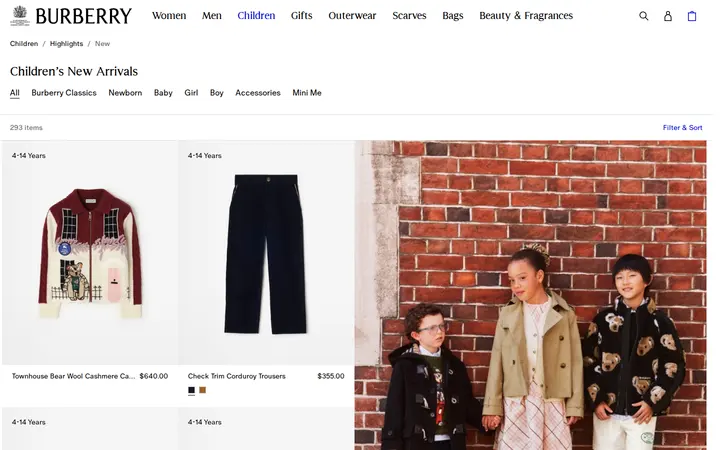Image resolution: width=720 pixels, height=450 pixels.
Task: Open the Scarves menu
Action: point(409,16)
